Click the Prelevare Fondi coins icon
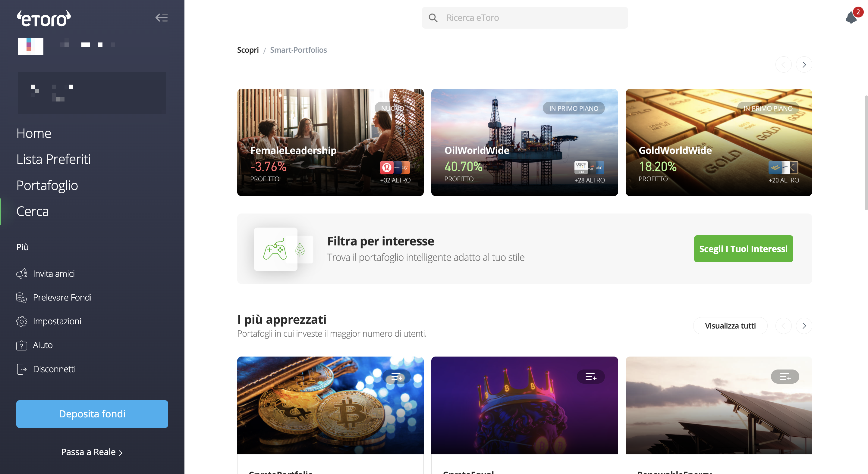 pos(22,298)
